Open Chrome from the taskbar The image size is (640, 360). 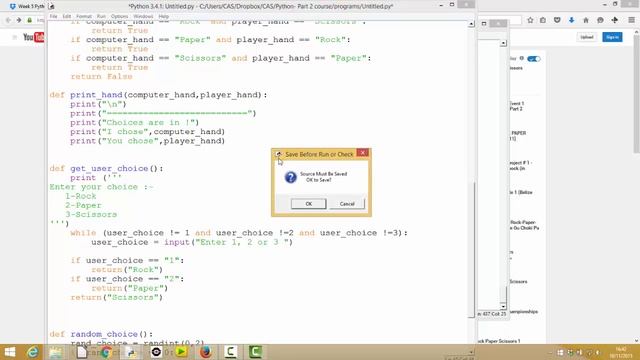(x=106, y=352)
